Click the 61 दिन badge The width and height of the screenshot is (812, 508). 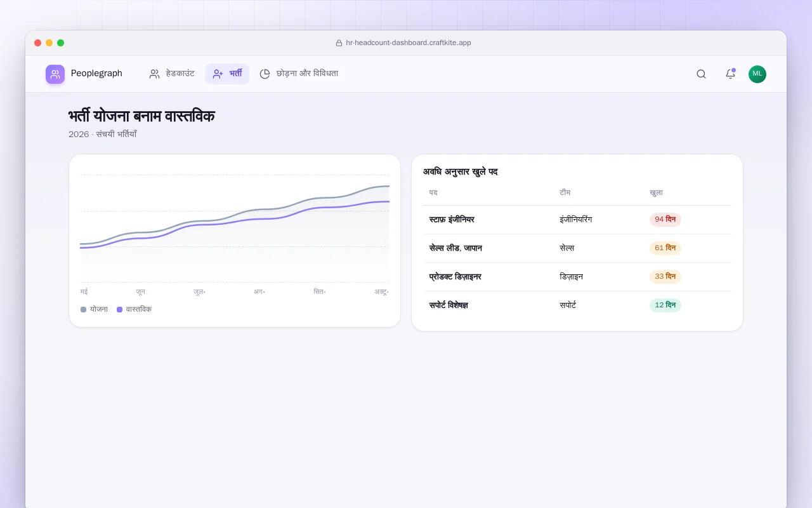(665, 248)
